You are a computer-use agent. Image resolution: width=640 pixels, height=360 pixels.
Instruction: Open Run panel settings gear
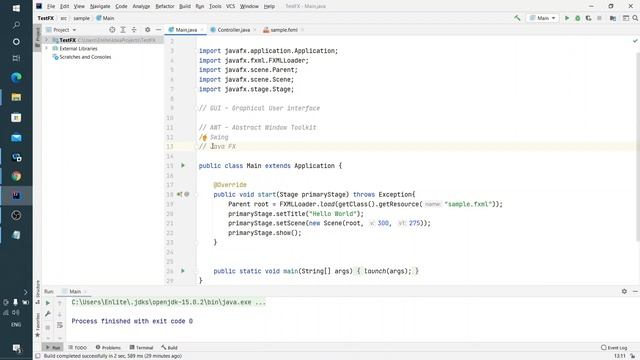point(624,291)
